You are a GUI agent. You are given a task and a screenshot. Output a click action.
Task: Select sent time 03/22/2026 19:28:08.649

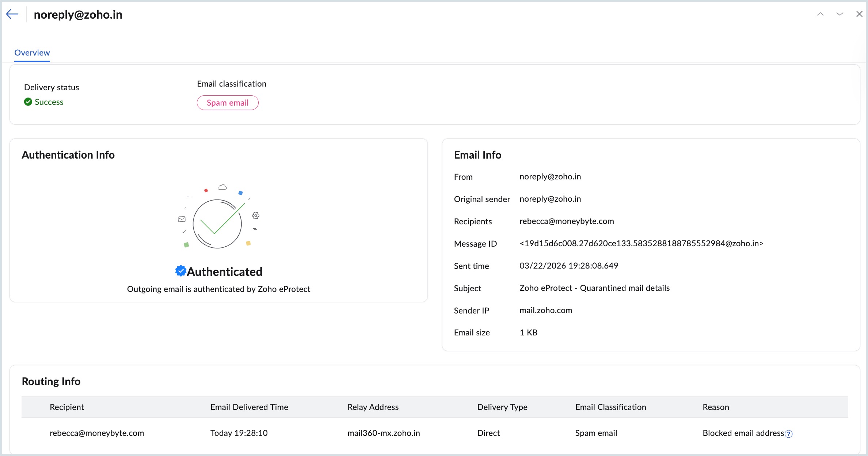[569, 266]
